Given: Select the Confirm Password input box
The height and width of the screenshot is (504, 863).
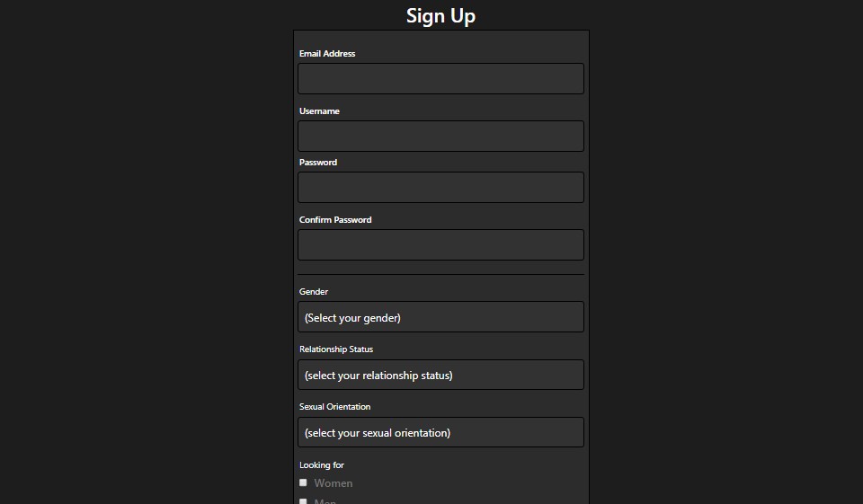Looking at the screenshot, I should [x=440, y=245].
